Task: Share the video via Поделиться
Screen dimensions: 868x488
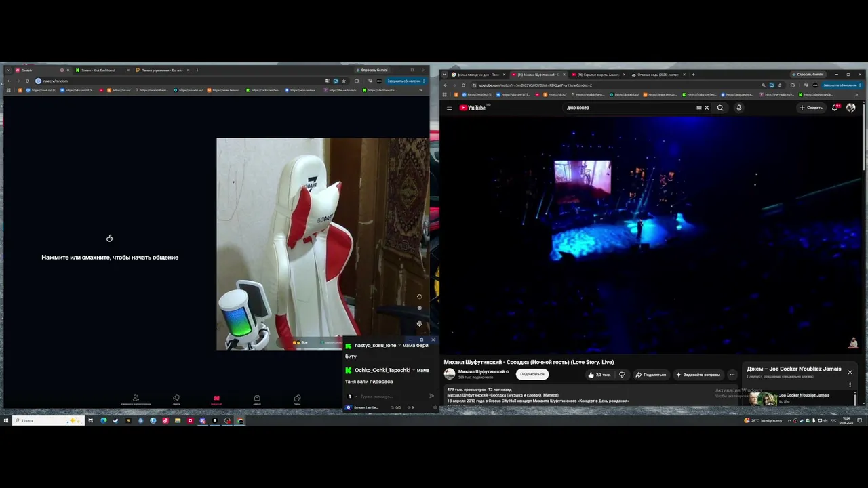Action: click(x=650, y=375)
